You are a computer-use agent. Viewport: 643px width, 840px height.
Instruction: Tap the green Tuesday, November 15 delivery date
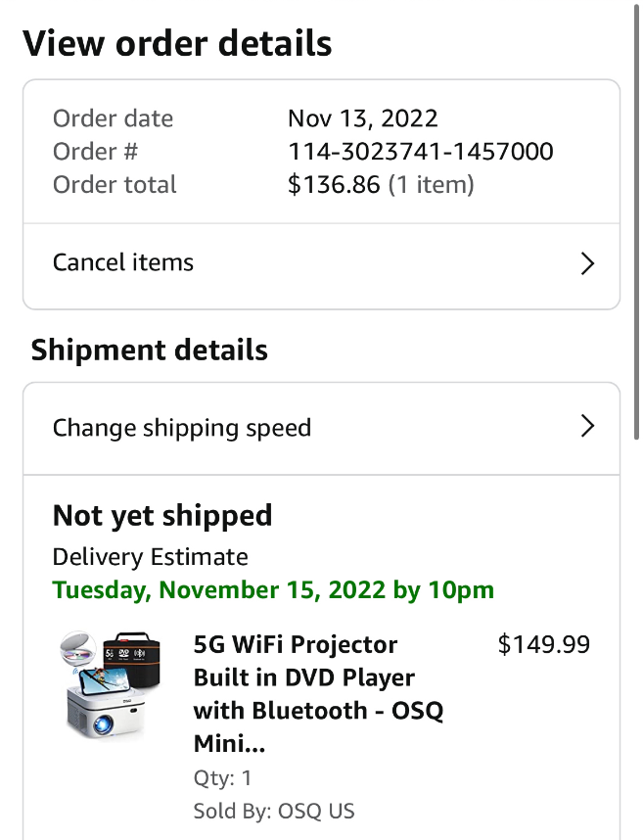coord(273,590)
